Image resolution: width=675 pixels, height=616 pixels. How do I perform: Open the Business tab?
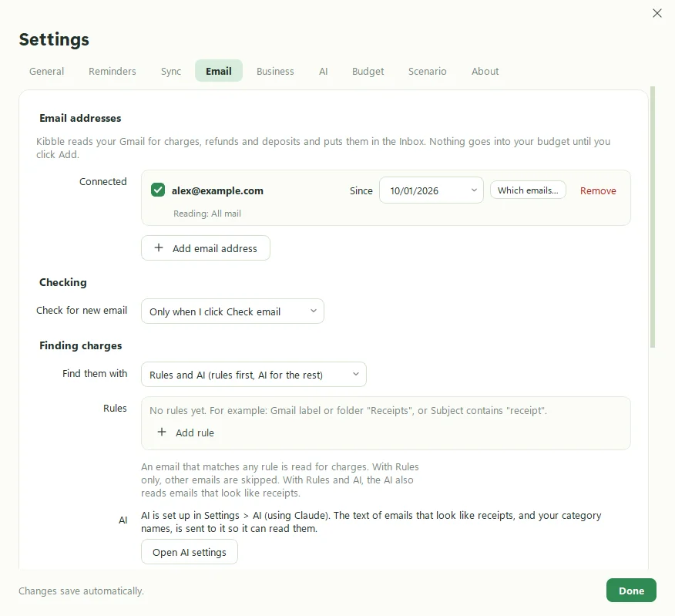click(275, 71)
